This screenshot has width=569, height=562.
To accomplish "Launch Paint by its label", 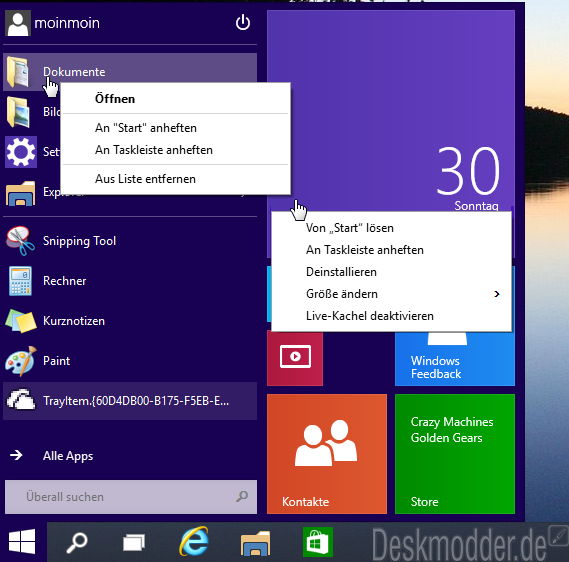I will point(56,361).
